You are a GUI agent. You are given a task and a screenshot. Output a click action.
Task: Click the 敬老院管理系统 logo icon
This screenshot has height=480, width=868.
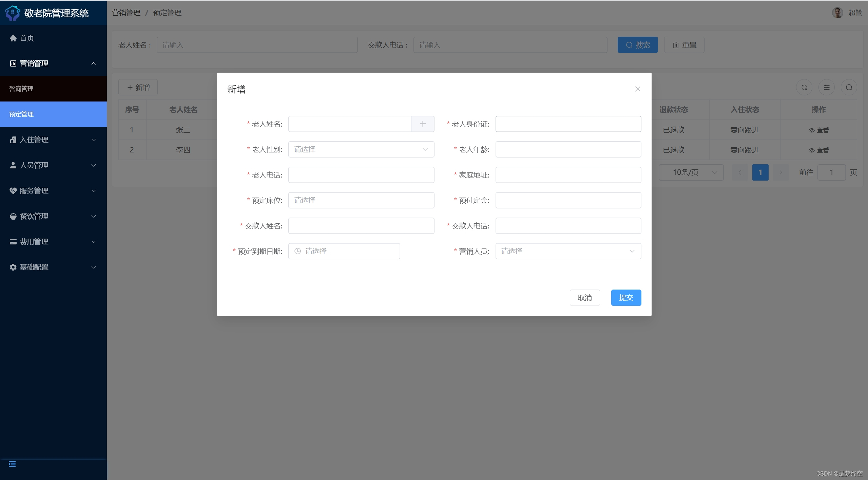pyautogui.click(x=13, y=13)
